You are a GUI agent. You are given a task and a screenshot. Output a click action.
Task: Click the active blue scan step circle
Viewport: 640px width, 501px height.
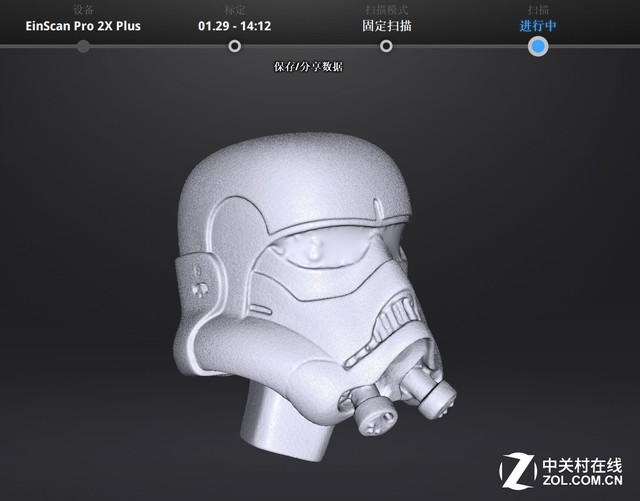538,47
